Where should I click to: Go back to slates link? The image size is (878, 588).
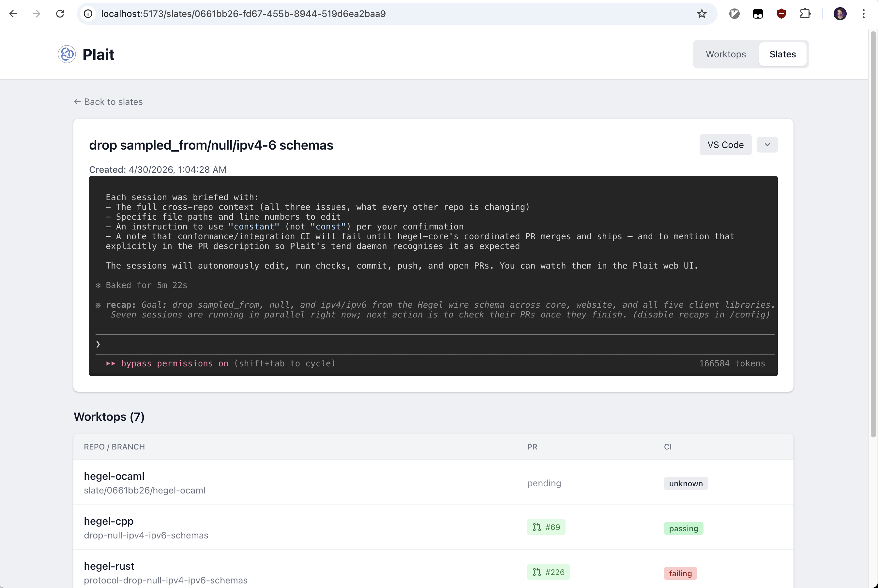(x=108, y=102)
